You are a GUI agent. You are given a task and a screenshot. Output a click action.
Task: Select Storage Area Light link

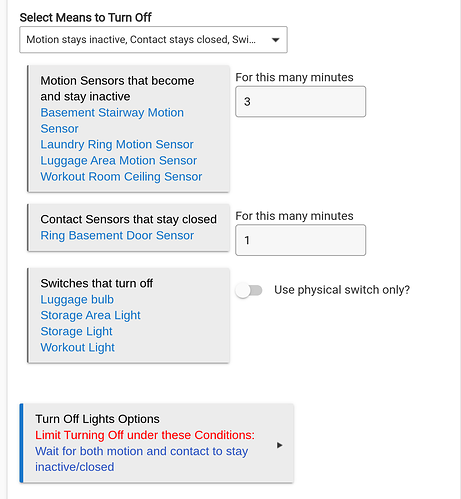90,315
